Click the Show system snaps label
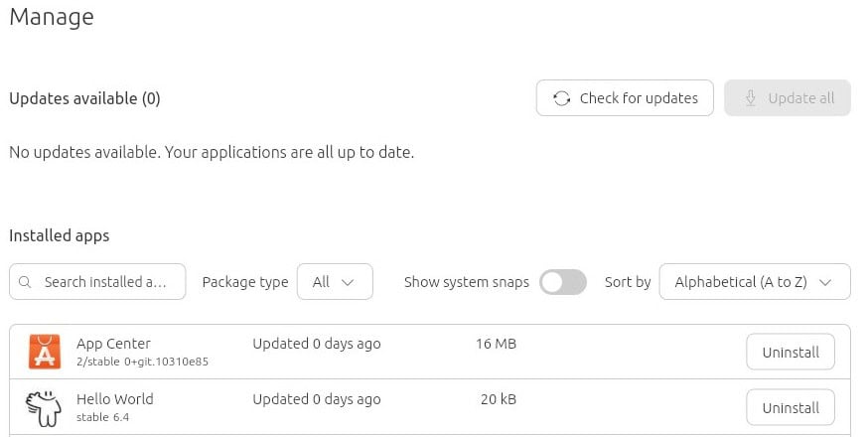The width and height of the screenshot is (868, 437). pyautogui.click(x=467, y=282)
